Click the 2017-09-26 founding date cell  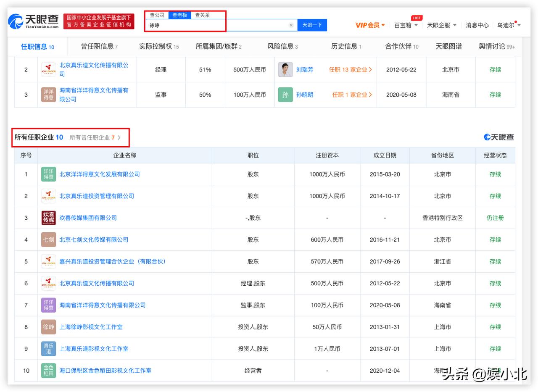pyautogui.click(x=385, y=261)
